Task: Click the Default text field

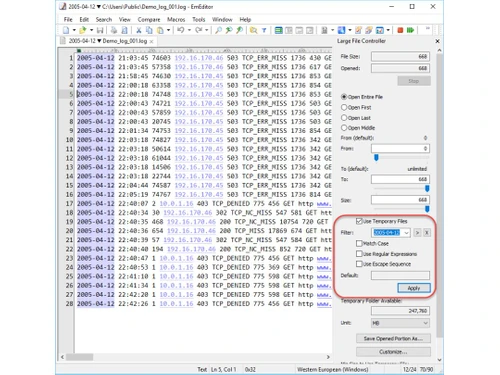Action: 400,275
